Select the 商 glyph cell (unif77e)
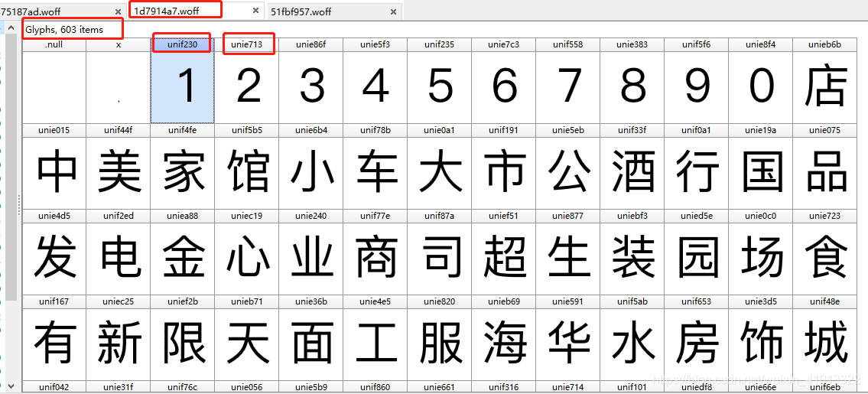This screenshot has height=394, width=868. pos(375,252)
